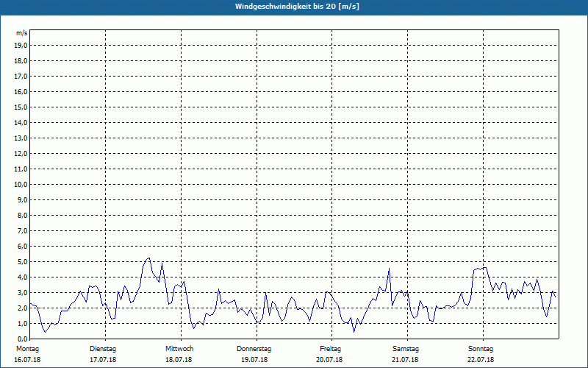Click the date 19.07.18
This screenshot has width=588, height=368.
tap(254, 360)
